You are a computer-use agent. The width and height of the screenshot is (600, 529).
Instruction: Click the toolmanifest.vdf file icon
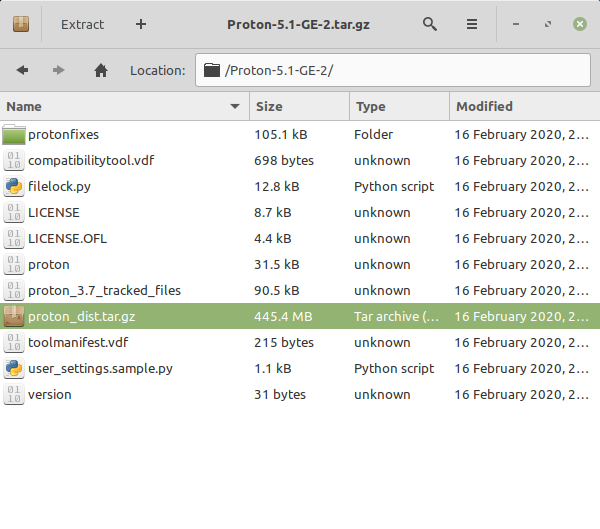click(x=14, y=342)
